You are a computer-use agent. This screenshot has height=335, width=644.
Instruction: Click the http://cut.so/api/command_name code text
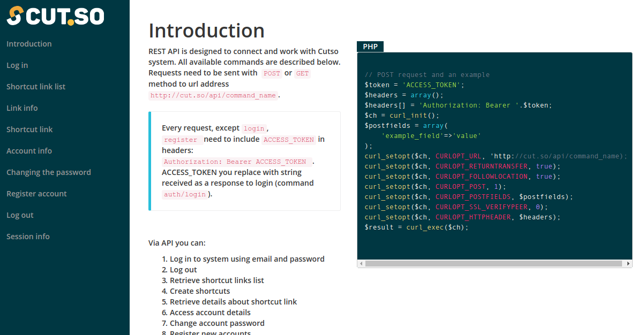coord(213,96)
